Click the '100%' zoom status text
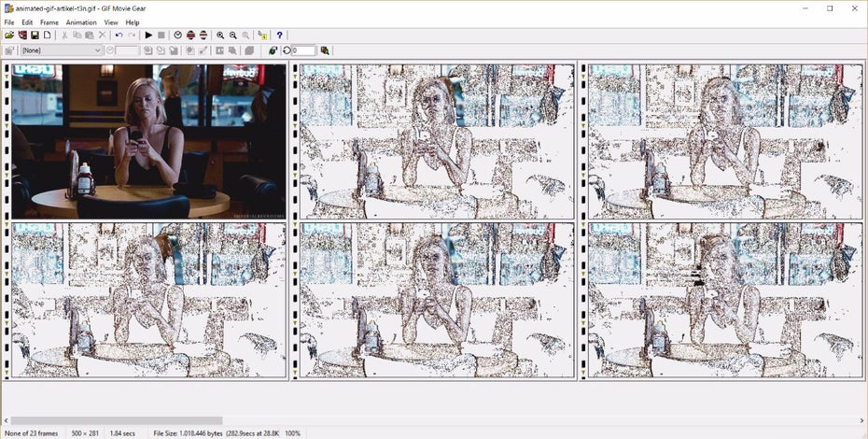Image resolution: width=868 pixels, height=439 pixels. click(x=293, y=432)
